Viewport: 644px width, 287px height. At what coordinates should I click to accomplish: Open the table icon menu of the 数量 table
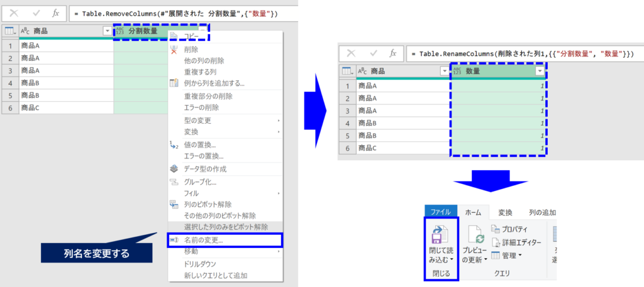pyautogui.click(x=347, y=71)
